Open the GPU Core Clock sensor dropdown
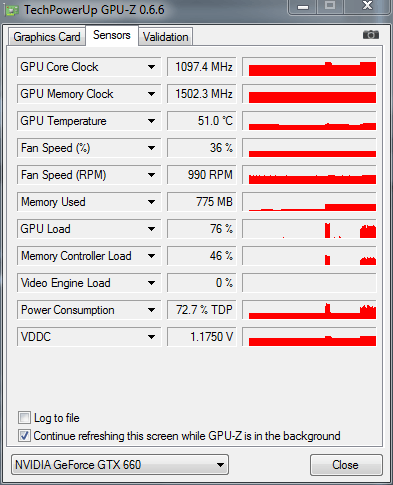The image size is (393, 485). pos(151,67)
